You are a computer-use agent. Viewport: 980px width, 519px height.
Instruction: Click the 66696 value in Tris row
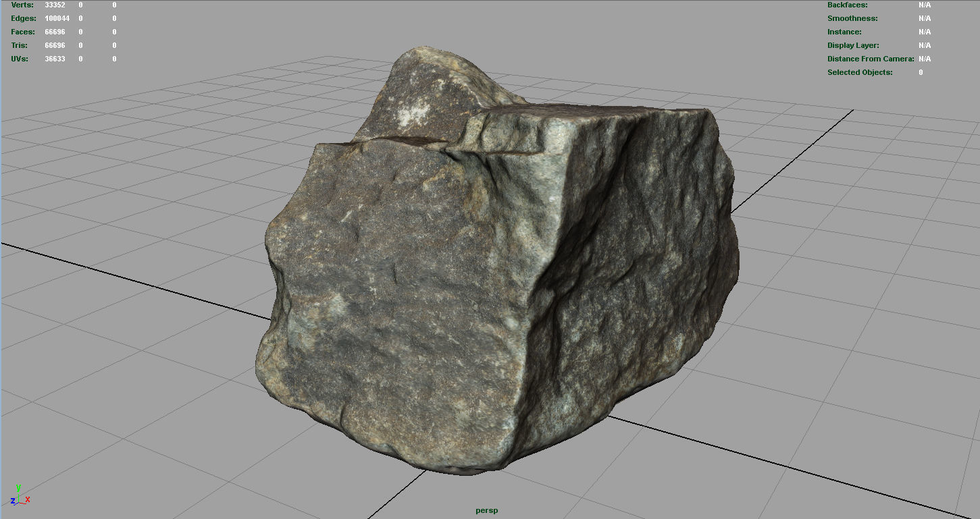(x=55, y=45)
